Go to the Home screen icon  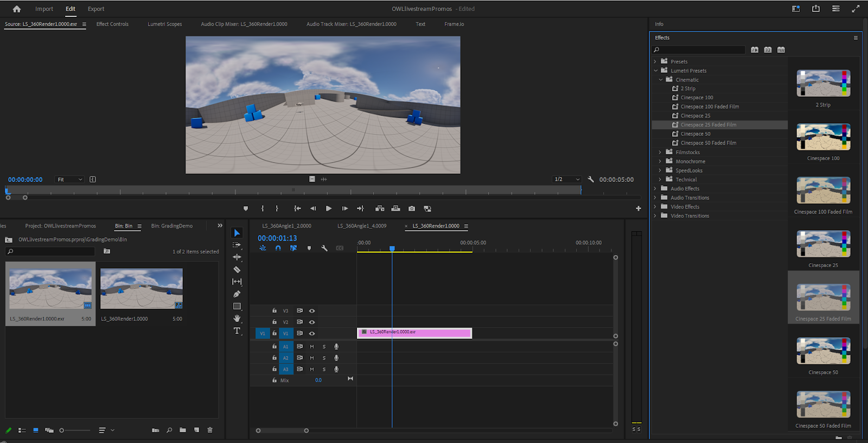tap(17, 9)
